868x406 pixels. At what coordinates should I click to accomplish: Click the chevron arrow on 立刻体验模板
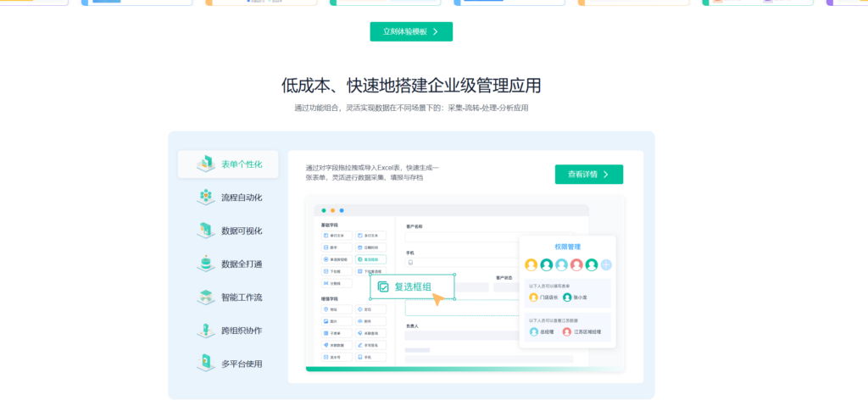pyautogui.click(x=436, y=31)
